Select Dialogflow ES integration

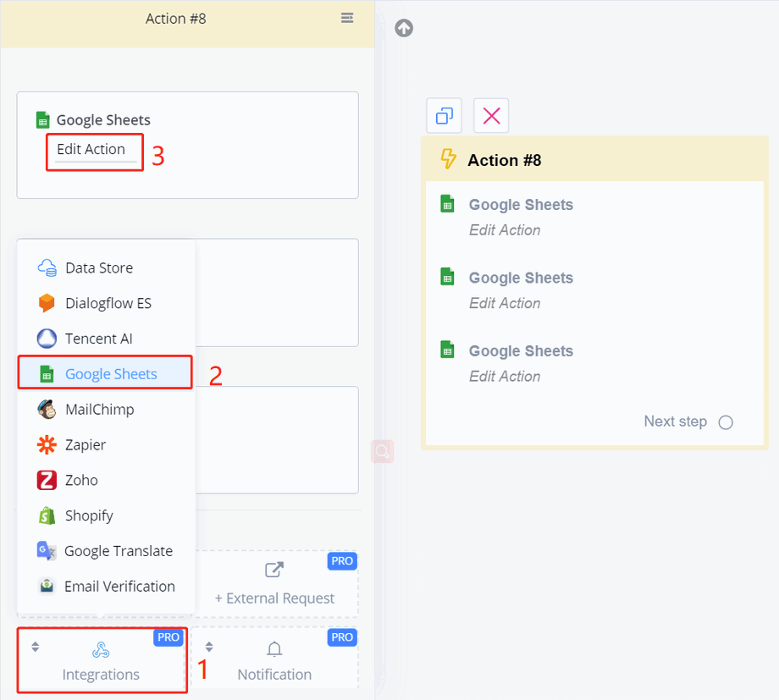[108, 303]
